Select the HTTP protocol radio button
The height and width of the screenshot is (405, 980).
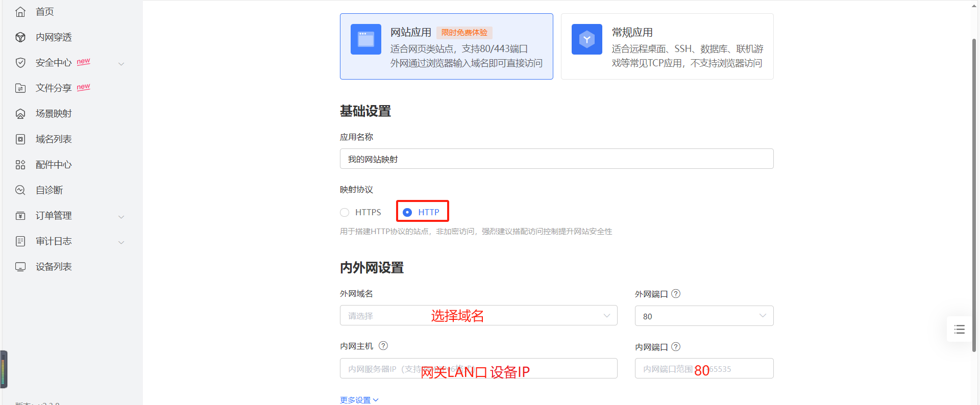pos(407,212)
